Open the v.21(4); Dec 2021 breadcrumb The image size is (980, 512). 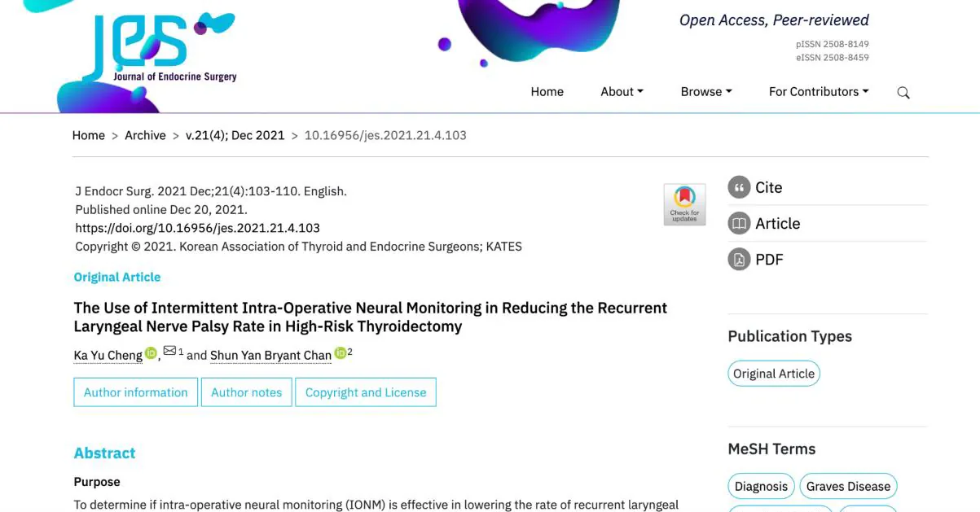pos(235,135)
